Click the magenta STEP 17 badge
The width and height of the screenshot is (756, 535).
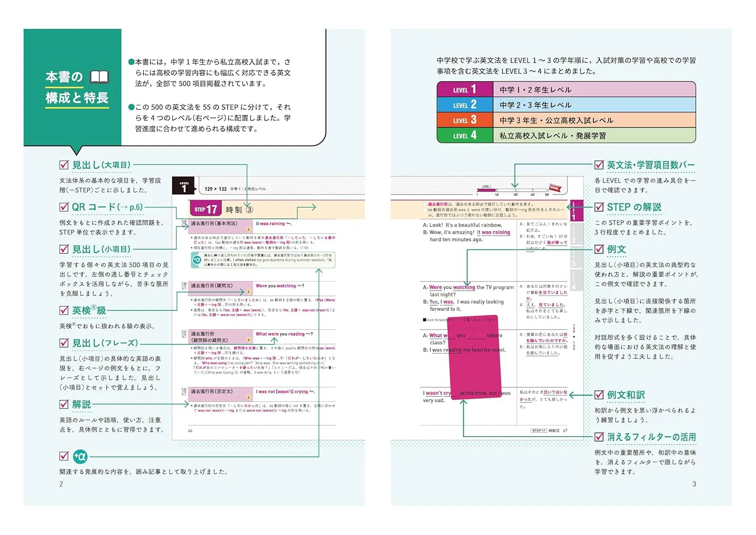205,209
